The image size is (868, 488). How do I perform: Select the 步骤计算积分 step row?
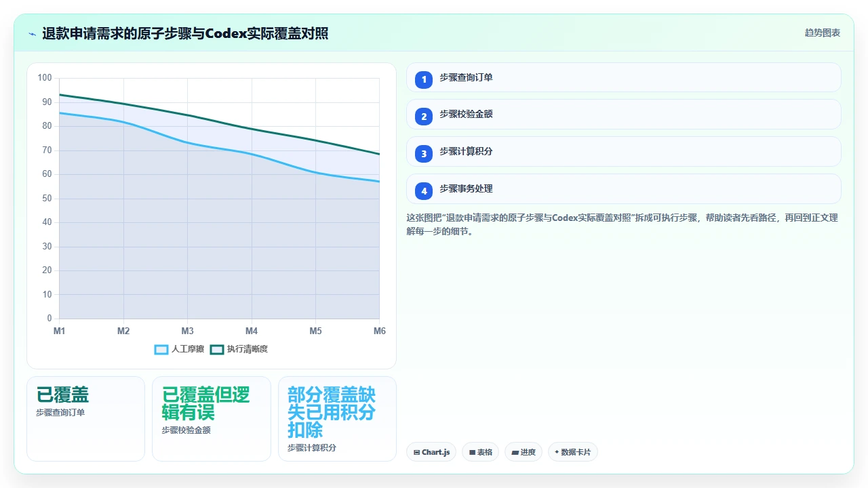623,151
